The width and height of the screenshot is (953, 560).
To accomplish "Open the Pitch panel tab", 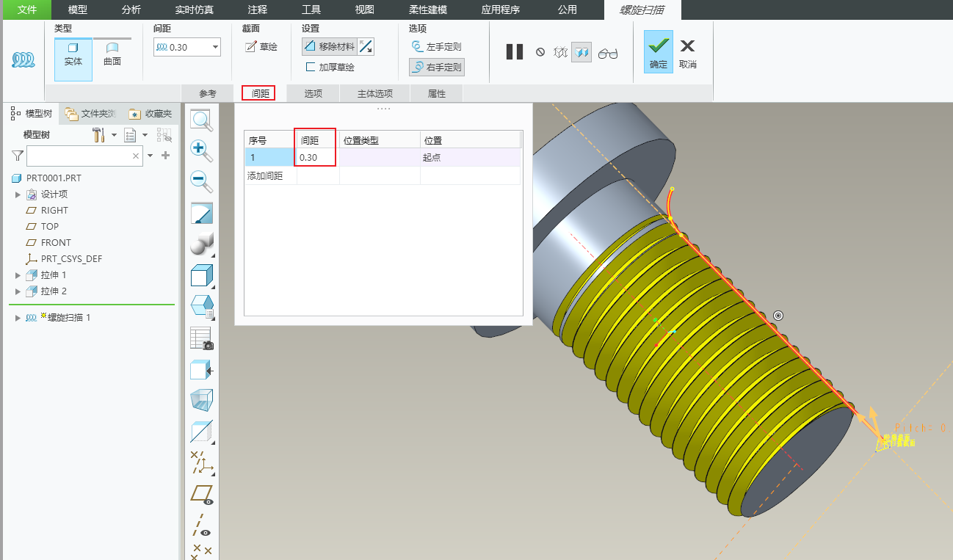I will (x=259, y=93).
